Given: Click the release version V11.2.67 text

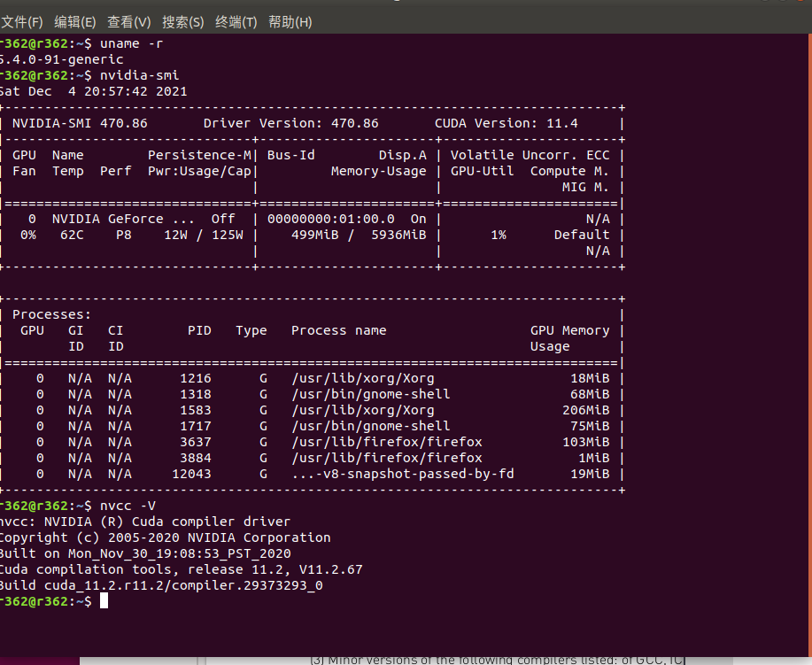Looking at the screenshot, I should click(331, 569).
